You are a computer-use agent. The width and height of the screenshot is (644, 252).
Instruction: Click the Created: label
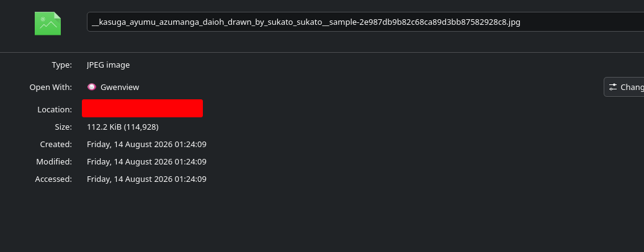click(x=56, y=144)
